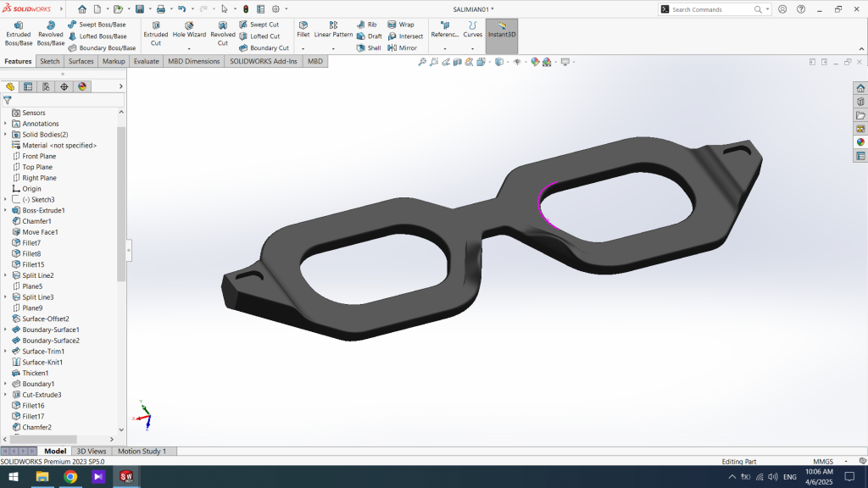Click the Intersect tool
This screenshot has width=868, height=488.
click(405, 36)
